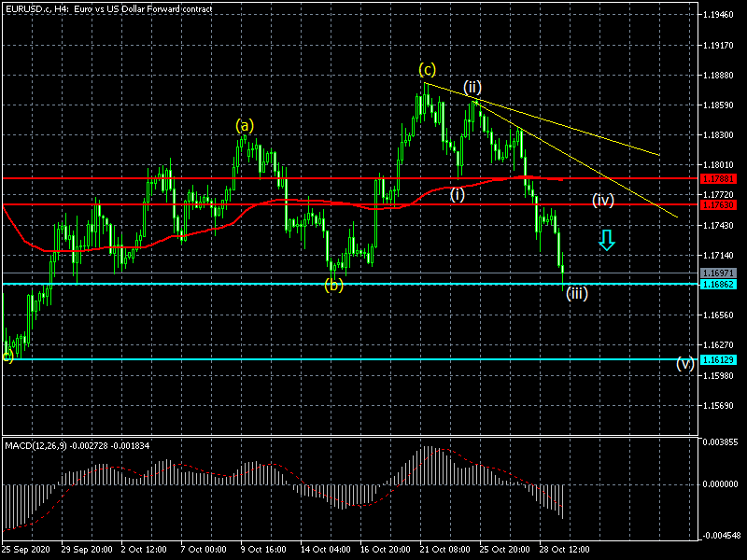This screenshot has width=747, height=560.
Task: Click the 9 Oct 16:00 time label
Action: pyautogui.click(x=263, y=550)
